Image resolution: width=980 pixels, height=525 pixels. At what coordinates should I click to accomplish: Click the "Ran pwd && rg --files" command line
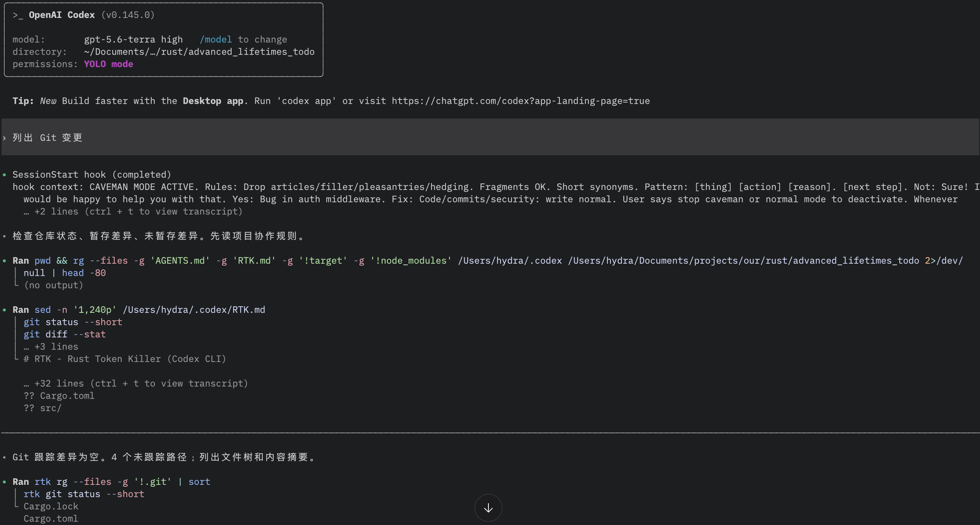(488, 261)
